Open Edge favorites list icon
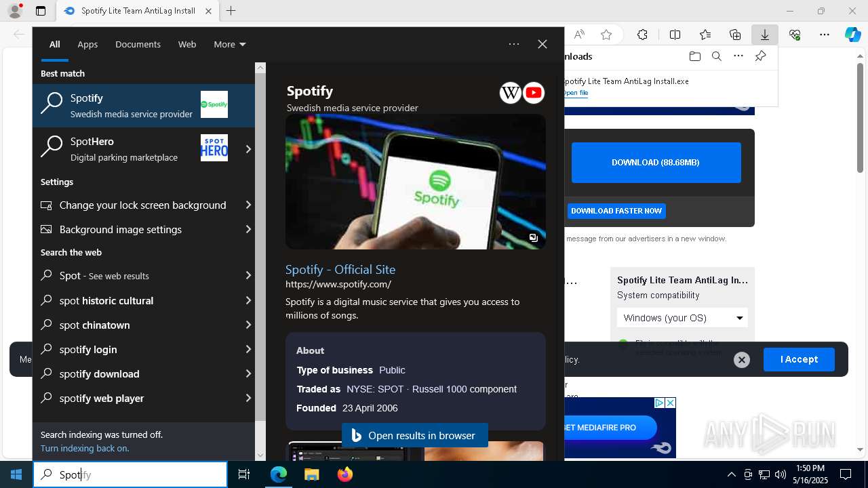The image size is (868, 488). click(705, 35)
